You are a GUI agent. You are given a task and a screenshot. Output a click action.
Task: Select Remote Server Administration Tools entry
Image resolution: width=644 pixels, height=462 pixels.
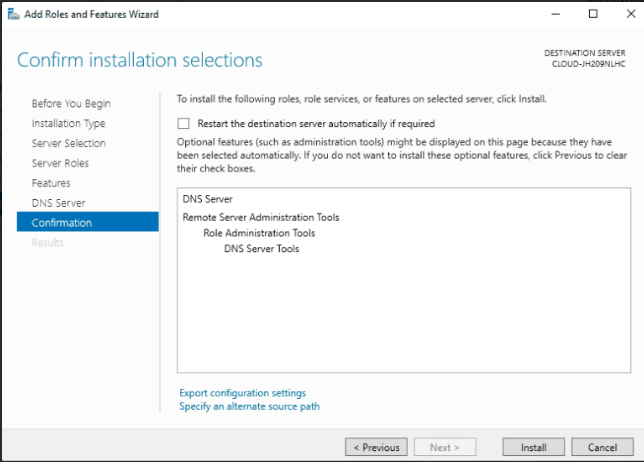(261, 217)
